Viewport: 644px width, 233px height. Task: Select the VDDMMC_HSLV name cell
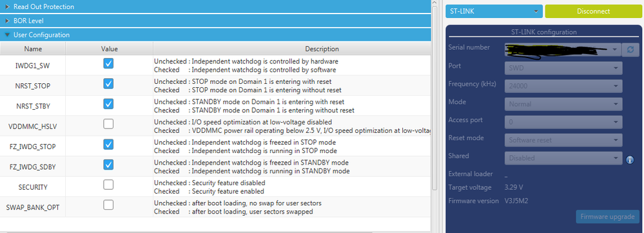tap(33, 126)
